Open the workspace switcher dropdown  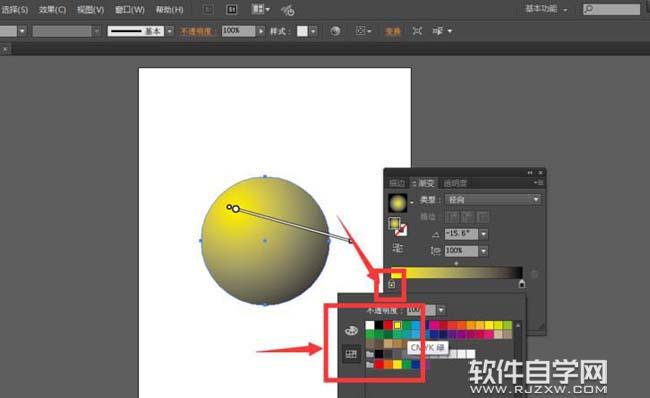point(546,9)
